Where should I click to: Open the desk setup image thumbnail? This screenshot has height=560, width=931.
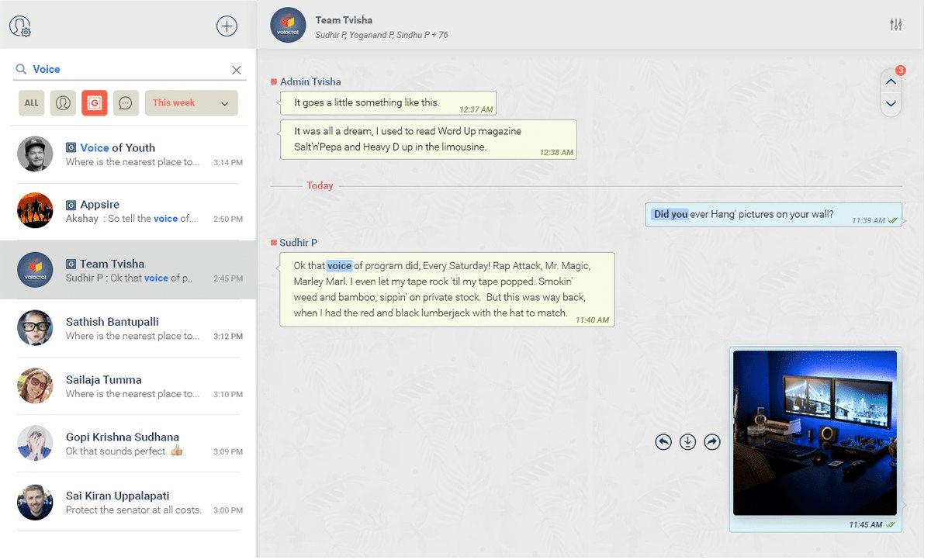click(815, 432)
